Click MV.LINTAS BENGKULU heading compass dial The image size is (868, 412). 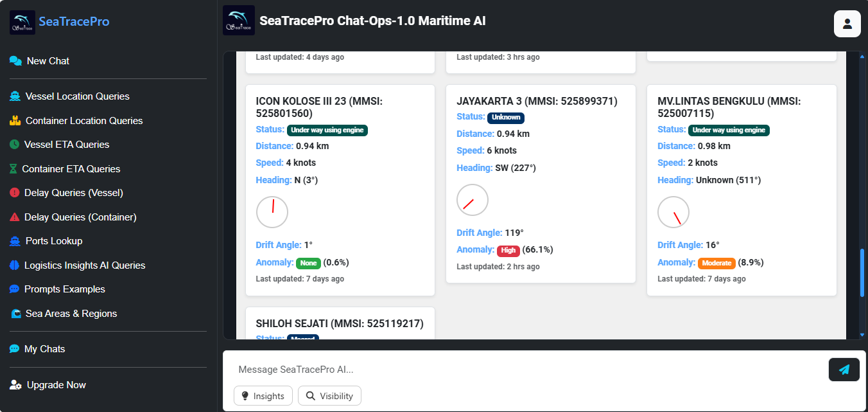pos(673,212)
